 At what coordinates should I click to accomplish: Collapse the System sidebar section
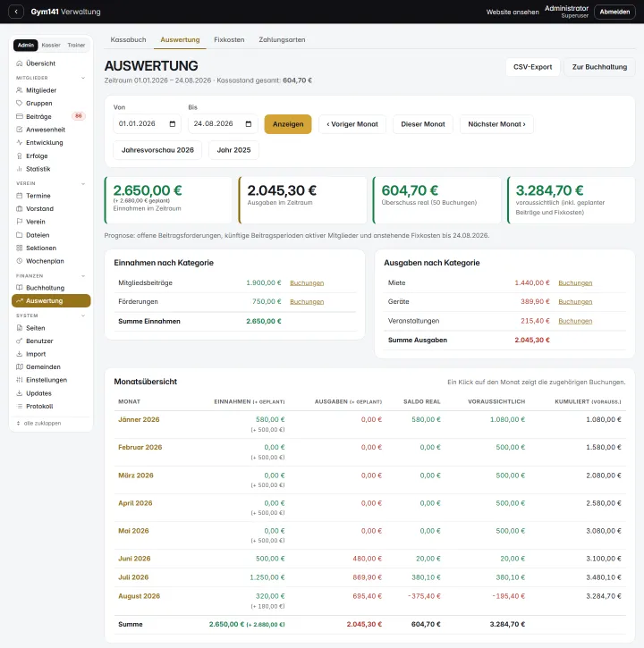[83, 316]
